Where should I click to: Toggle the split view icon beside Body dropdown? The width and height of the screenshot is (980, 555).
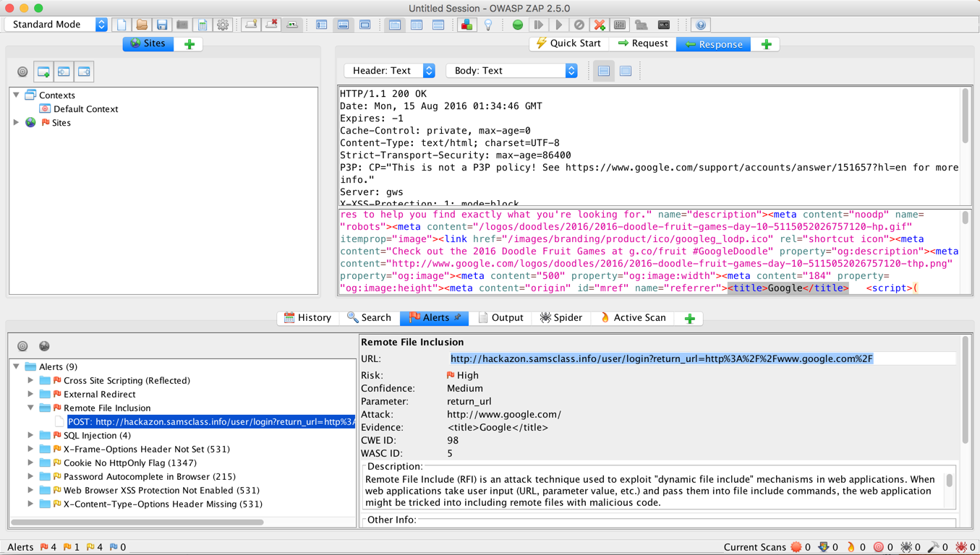pyautogui.click(x=604, y=71)
